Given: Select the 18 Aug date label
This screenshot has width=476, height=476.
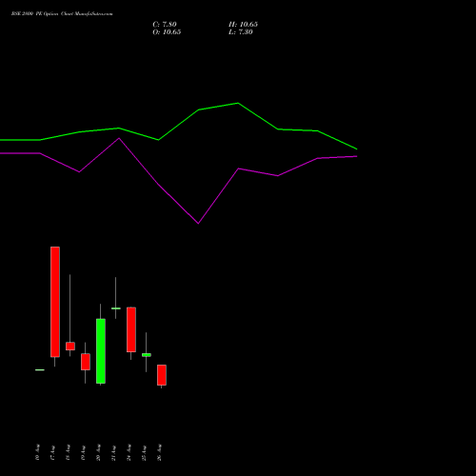Looking at the screenshot, I should point(68,452).
